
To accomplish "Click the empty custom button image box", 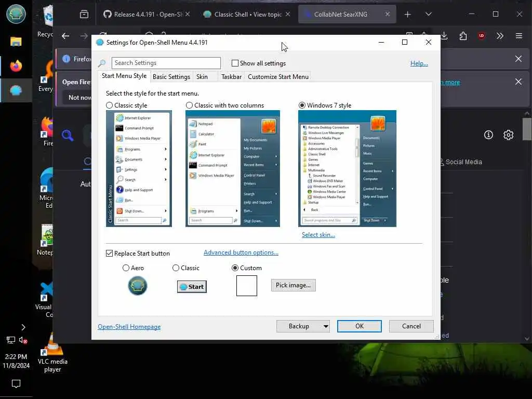I will pos(247,286).
